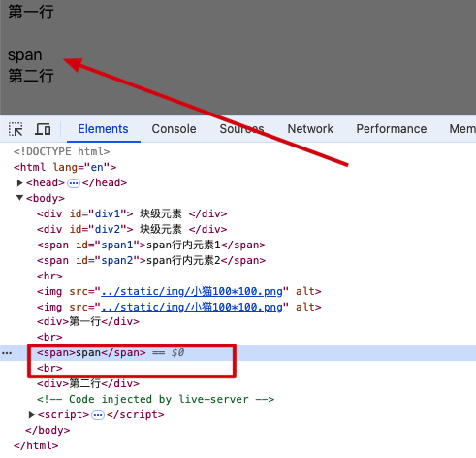Click the ellipsis badge inside the head tag
Screen dimensions: 476x458
74,183
